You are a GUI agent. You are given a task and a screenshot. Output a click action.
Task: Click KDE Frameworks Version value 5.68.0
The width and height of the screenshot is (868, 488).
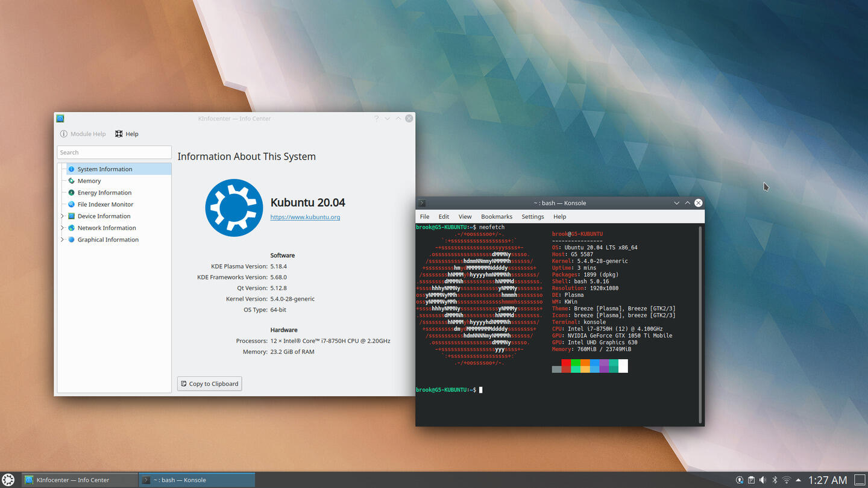[278, 277]
